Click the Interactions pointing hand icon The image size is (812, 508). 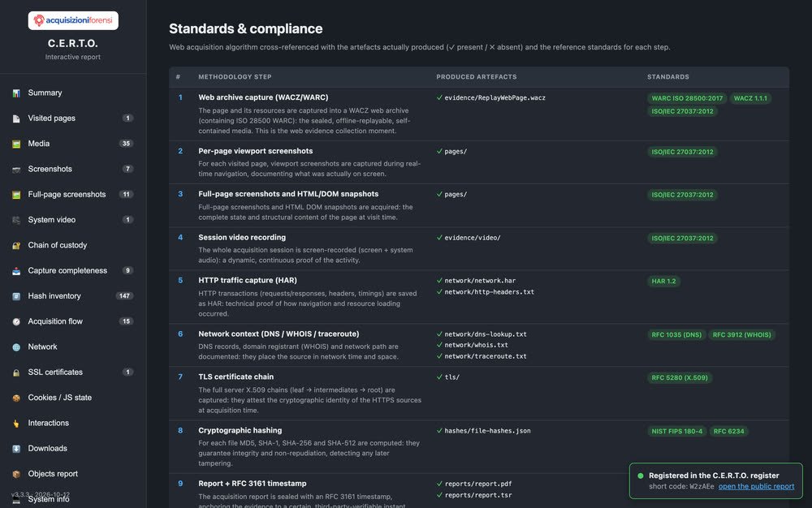point(16,423)
